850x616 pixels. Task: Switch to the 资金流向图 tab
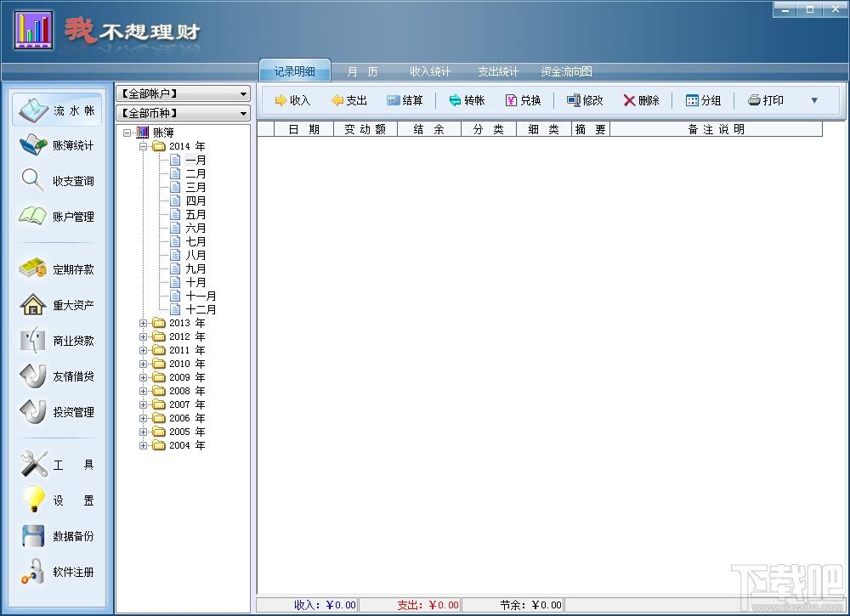click(566, 71)
